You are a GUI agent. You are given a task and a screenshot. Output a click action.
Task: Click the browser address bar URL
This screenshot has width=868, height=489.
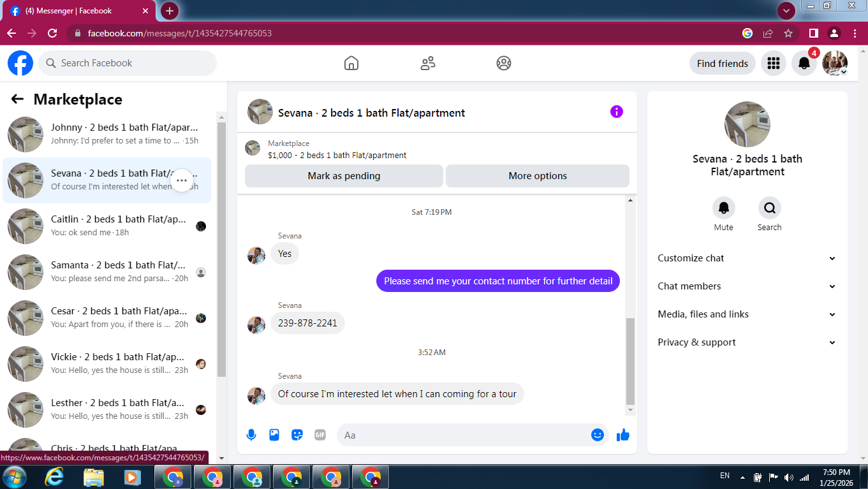(180, 33)
